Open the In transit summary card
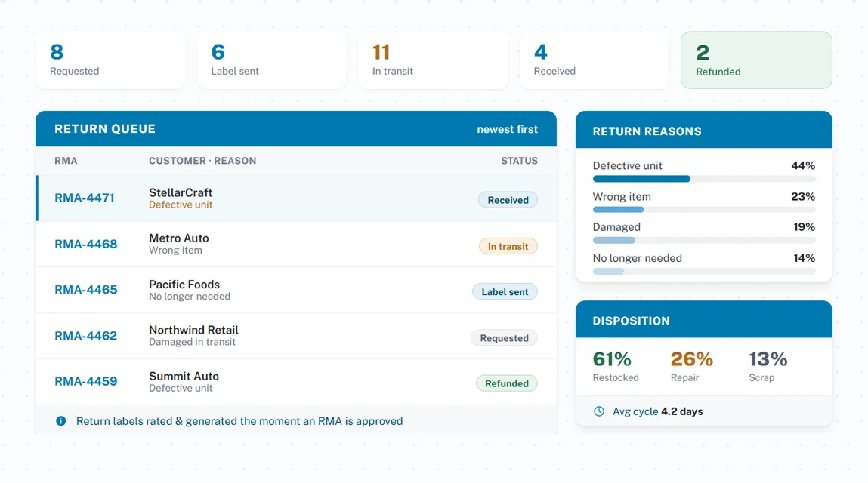The width and height of the screenshot is (868, 483). point(433,60)
